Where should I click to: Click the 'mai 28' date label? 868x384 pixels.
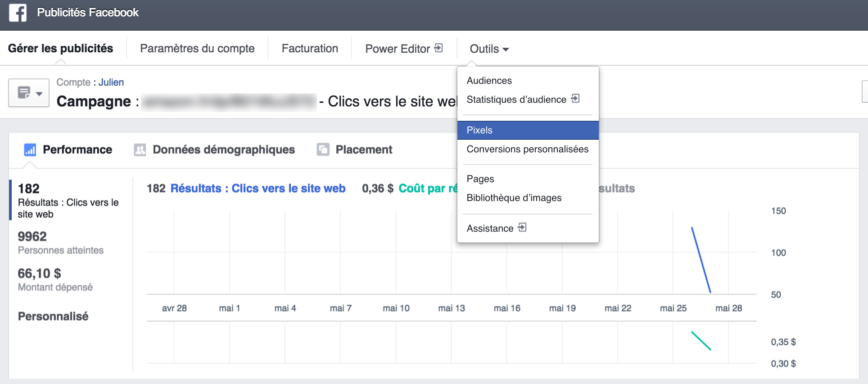tap(728, 308)
